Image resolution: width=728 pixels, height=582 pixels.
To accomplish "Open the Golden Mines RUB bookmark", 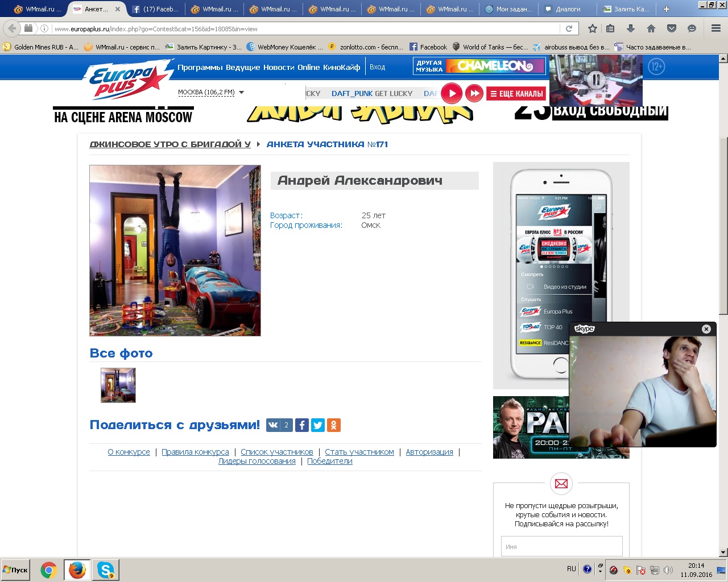I will click(x=41, y=47).
